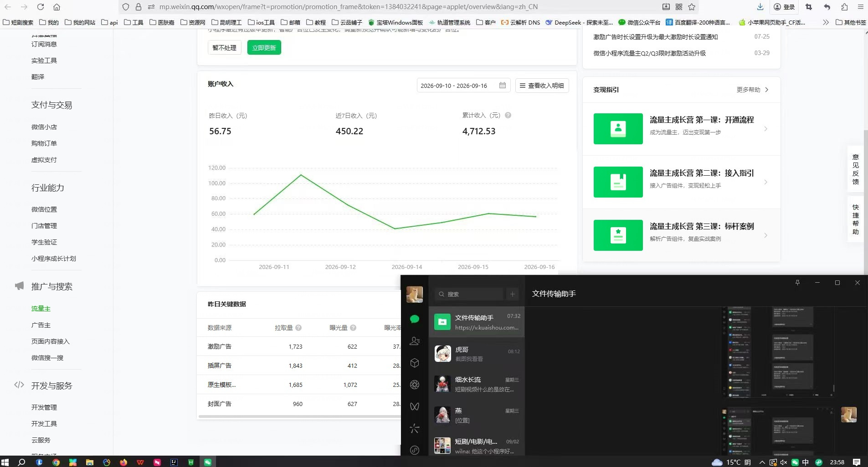Pin the WeChat window on top
This screenshot has width=868, height=467.
click(x=797, y=283)
